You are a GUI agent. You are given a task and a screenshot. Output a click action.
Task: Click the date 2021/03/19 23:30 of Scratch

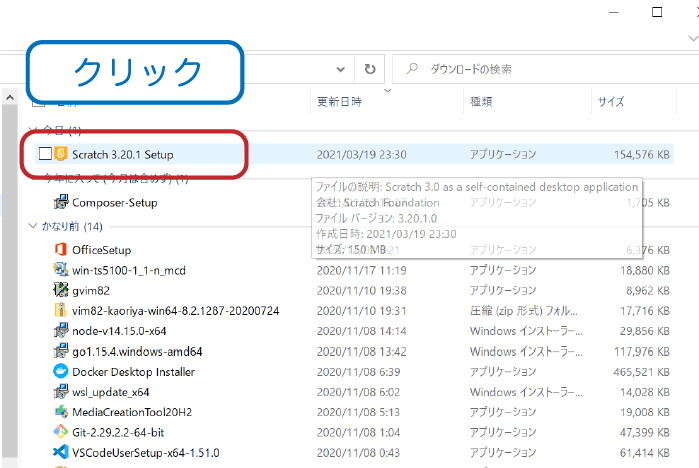point(362,155)
